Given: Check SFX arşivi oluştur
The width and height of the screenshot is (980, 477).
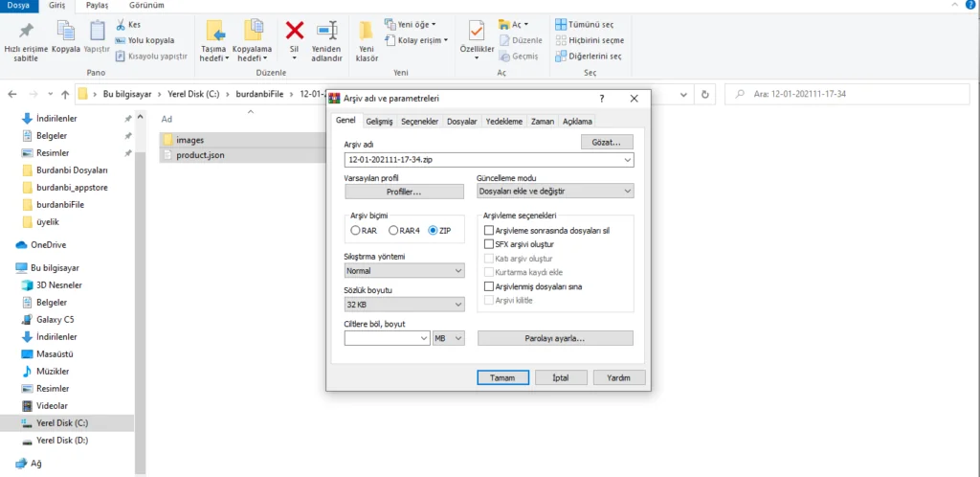Looking at the screenshot, I should 489,244.
